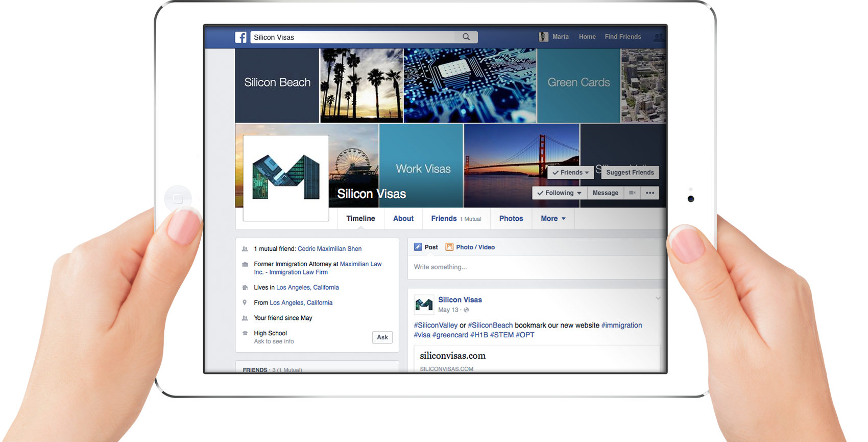Click the #SiliconBeach hashtag
The width and height of the screenshot is (868, 442).
pos(490,325)
